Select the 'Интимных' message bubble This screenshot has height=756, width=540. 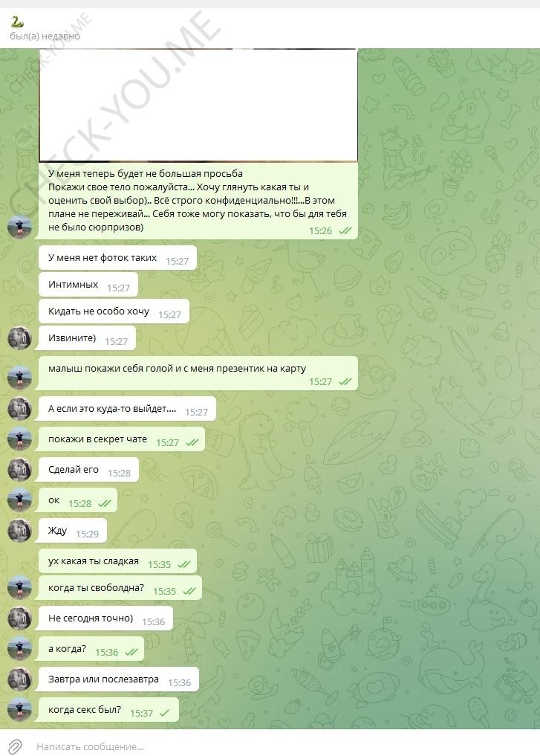click(x=88, y=285)
